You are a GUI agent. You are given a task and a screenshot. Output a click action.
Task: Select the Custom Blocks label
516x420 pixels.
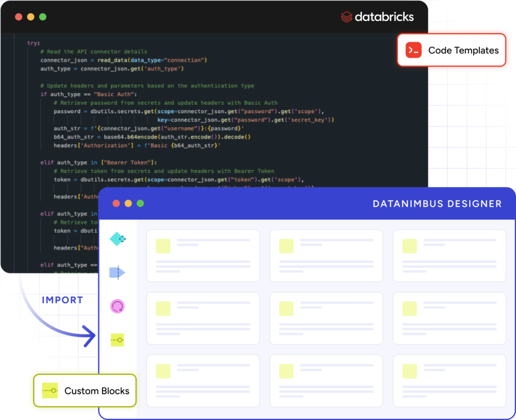pyautogui.click(x=97, y=391)
